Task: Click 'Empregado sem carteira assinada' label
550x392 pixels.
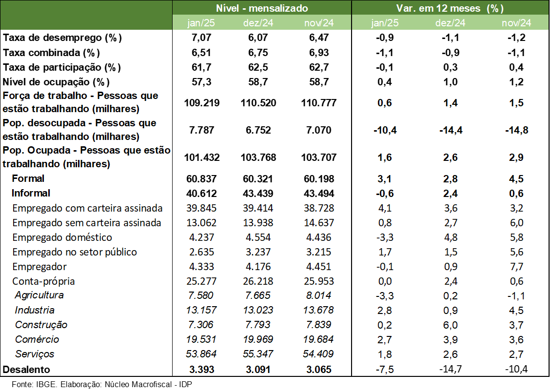Action: pyautogui.click(x=87, y=223)
